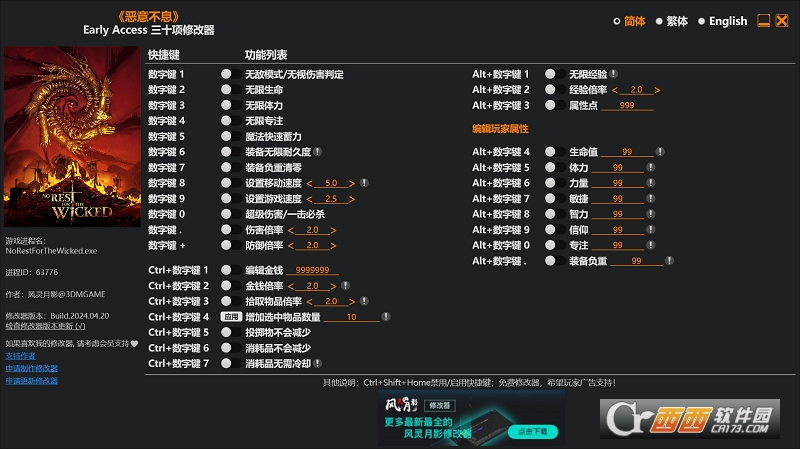Screen dimensions: 800x449
Task: Decrease 防御倍率 with left arrow
Action: [291, 246]
